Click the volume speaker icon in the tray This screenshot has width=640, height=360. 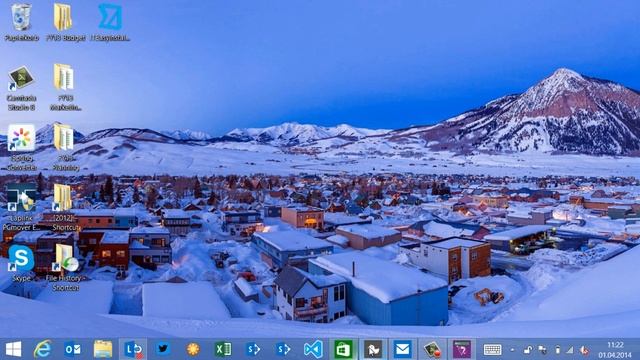584,350
